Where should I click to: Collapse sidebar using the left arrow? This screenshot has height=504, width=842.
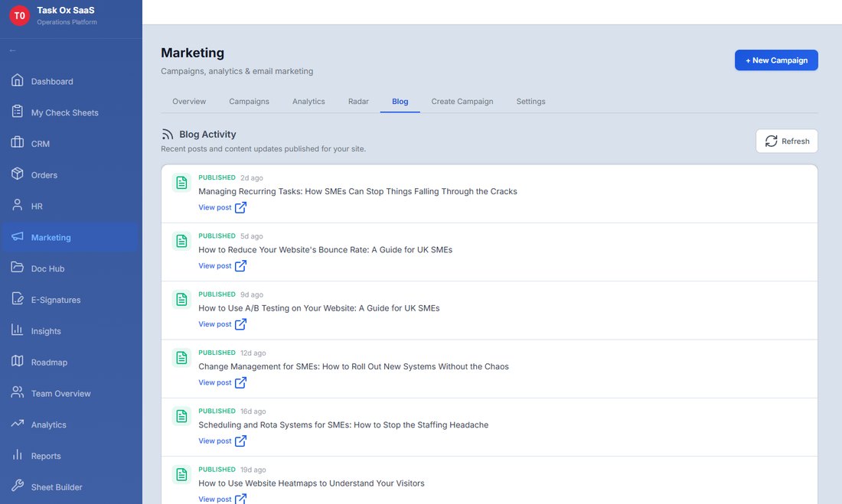click(x=12, y=50)
